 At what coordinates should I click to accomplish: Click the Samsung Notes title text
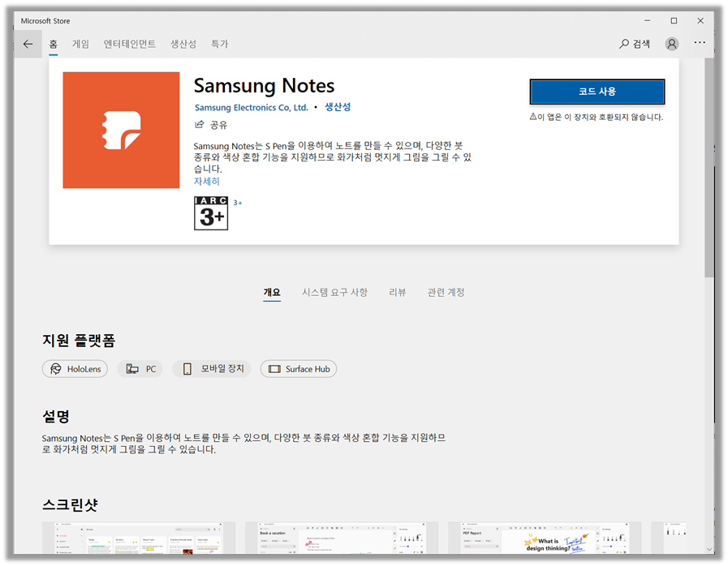(264, 86)
